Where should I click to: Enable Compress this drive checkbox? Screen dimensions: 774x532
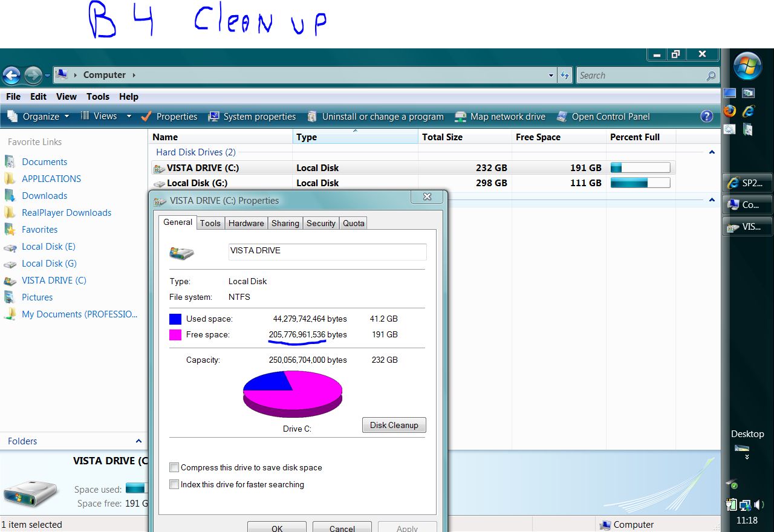(174, 467)
